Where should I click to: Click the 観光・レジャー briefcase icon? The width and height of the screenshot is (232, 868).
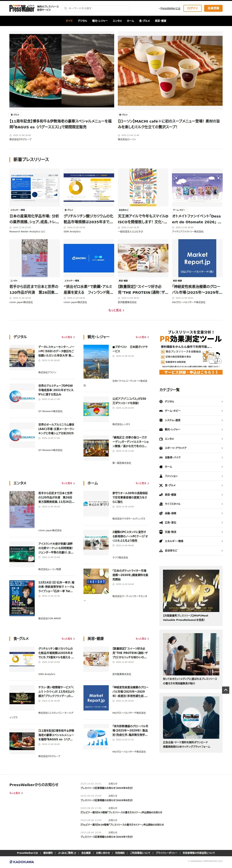[161, 429]
